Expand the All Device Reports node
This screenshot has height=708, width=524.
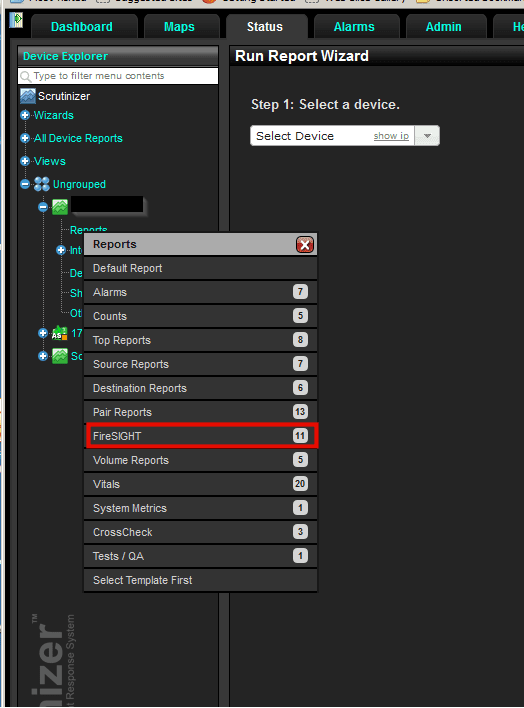coord(25,138)
